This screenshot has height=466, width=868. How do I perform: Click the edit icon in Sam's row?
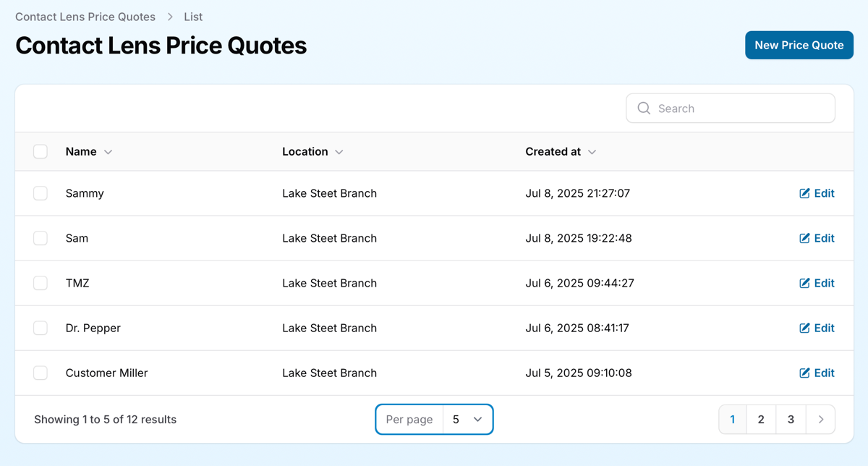(x=804, y=238)
